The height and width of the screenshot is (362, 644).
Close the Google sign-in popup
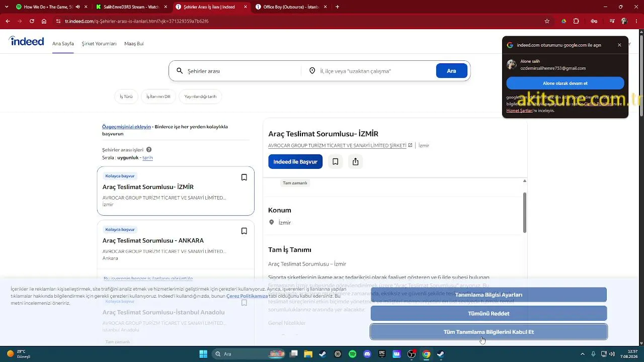click(619, 45)
